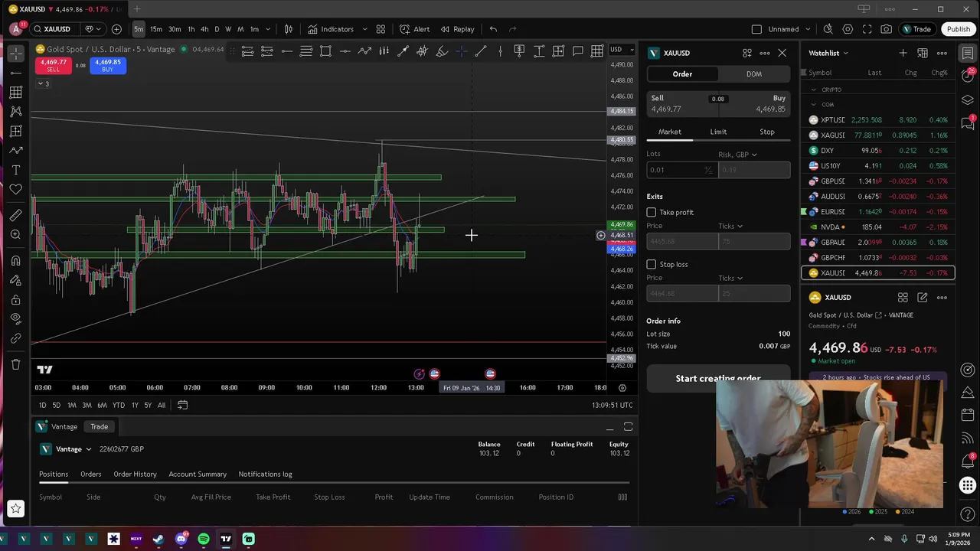Click the blue BUY 4,469.85 button on chart
The image size is (980, 551).
coord(108,65)
